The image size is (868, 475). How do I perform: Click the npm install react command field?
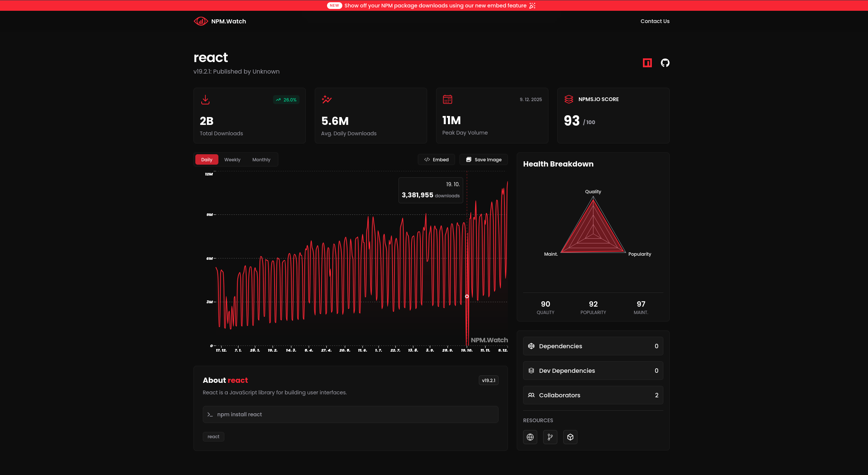point(350,414)
